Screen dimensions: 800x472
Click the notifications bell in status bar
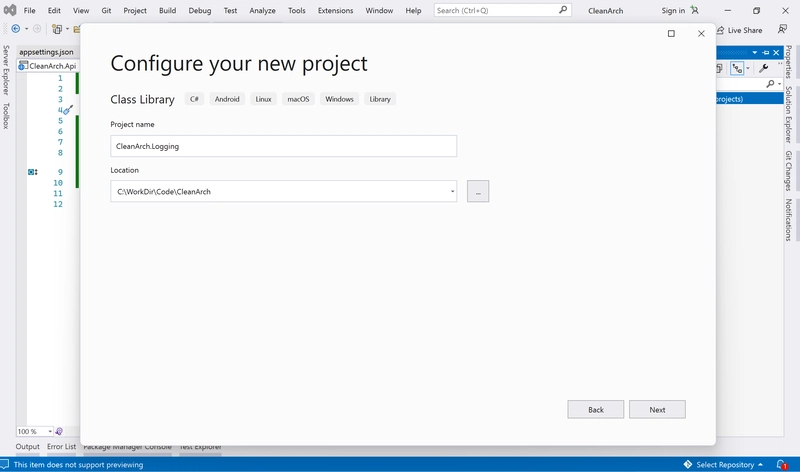784,464
